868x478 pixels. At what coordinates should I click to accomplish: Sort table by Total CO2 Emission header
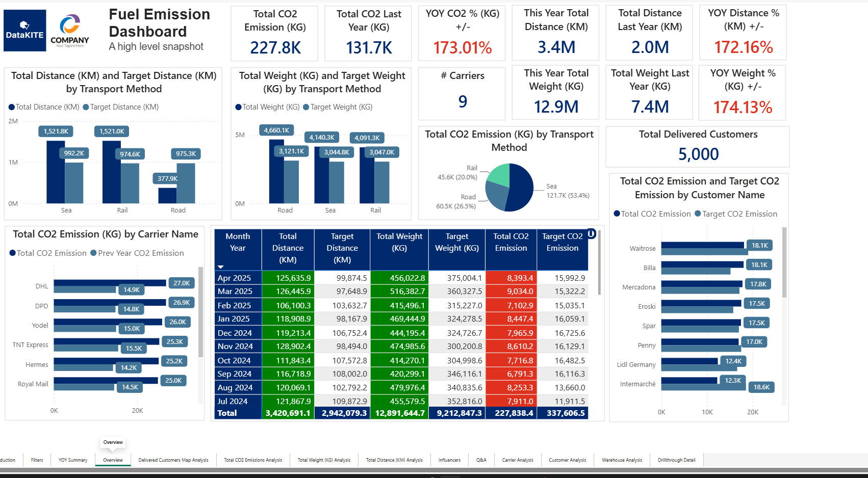511,242
